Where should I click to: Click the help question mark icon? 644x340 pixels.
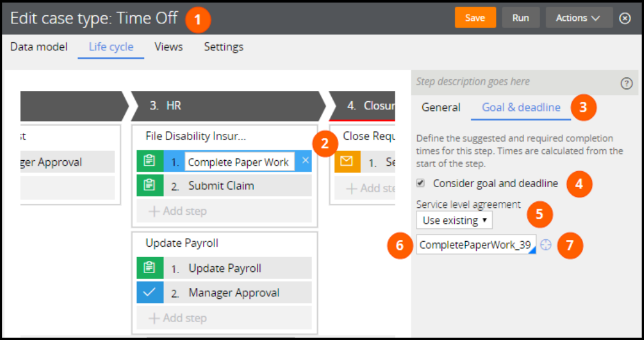(x=626, y=83)
